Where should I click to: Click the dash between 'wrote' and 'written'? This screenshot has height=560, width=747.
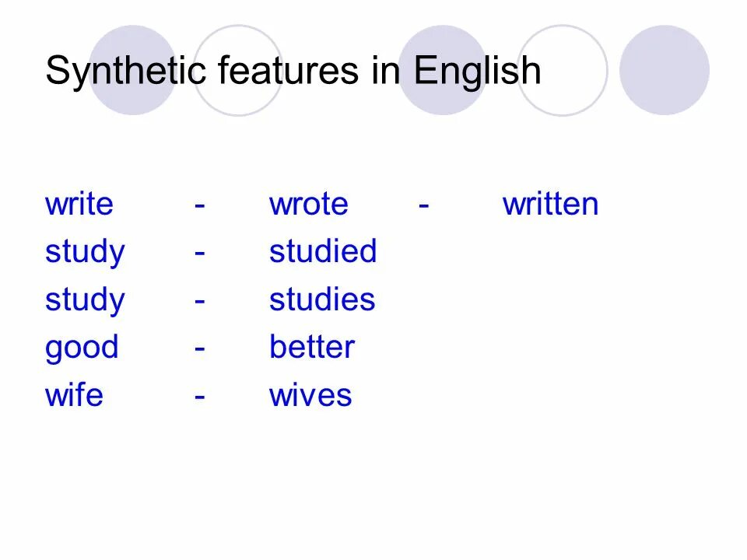coord(424,205)
